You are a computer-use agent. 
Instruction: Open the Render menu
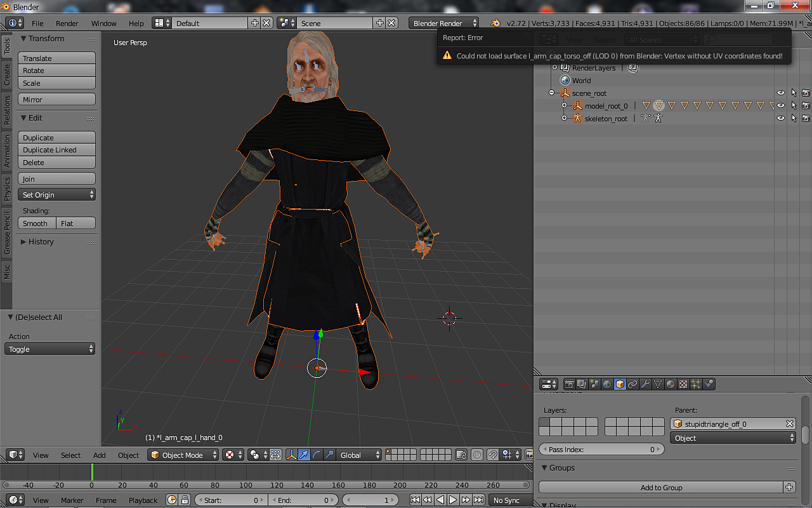(67, 23)
